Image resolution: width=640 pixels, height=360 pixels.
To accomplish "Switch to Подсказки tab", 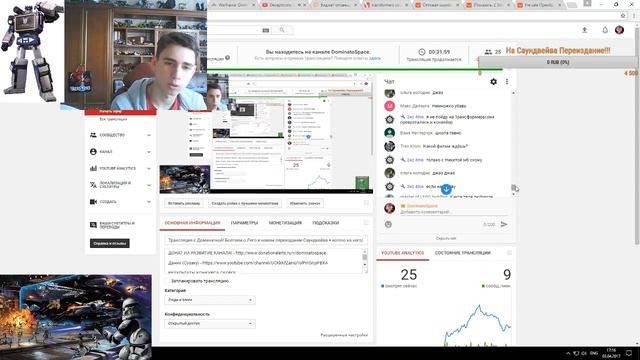I will point(326,223).
